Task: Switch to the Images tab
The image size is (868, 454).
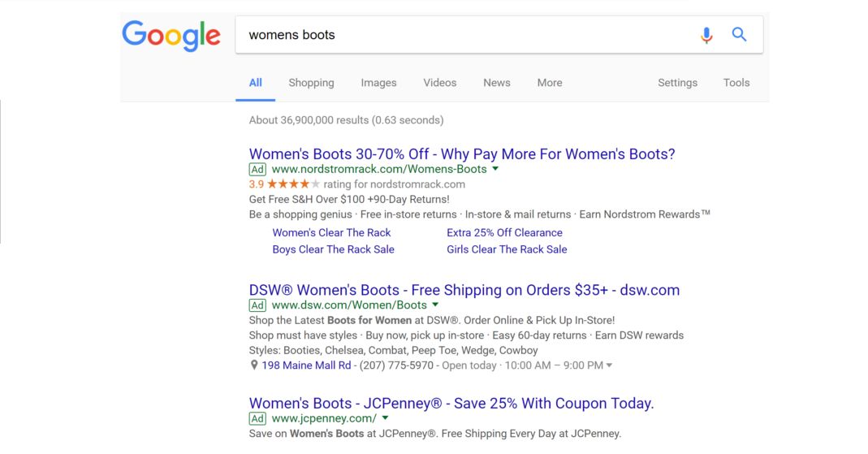Action: coord(378,83)
